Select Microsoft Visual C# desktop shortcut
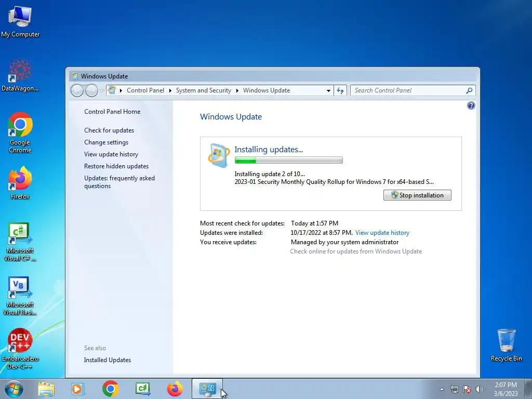The image size is (532, 399). 20,242
